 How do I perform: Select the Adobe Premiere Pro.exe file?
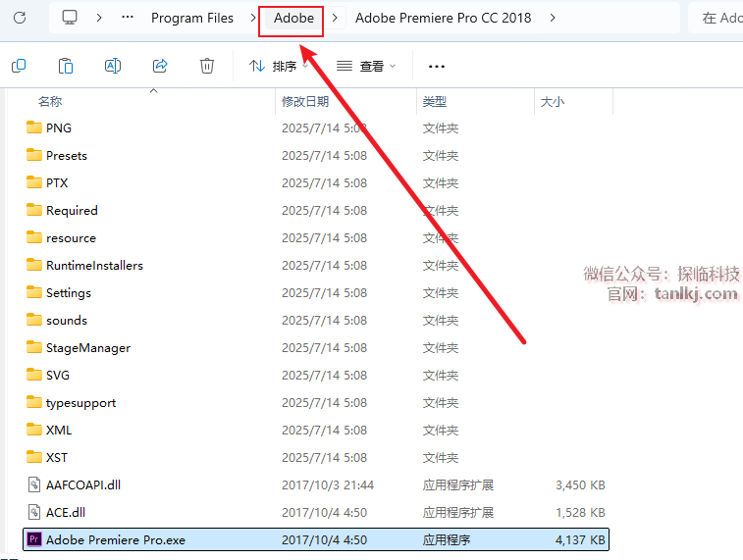pos(115,539)
